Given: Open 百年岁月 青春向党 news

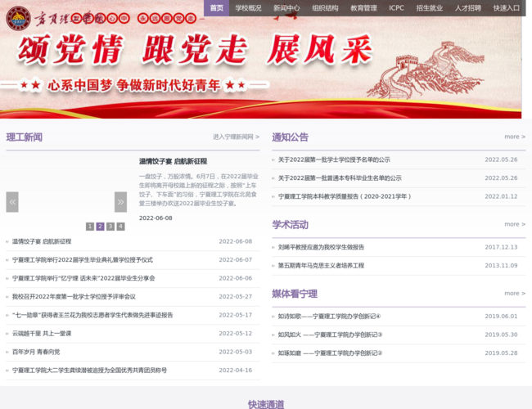Looking at the screenshot, I should pyautogui.click(x=36, y=352).
